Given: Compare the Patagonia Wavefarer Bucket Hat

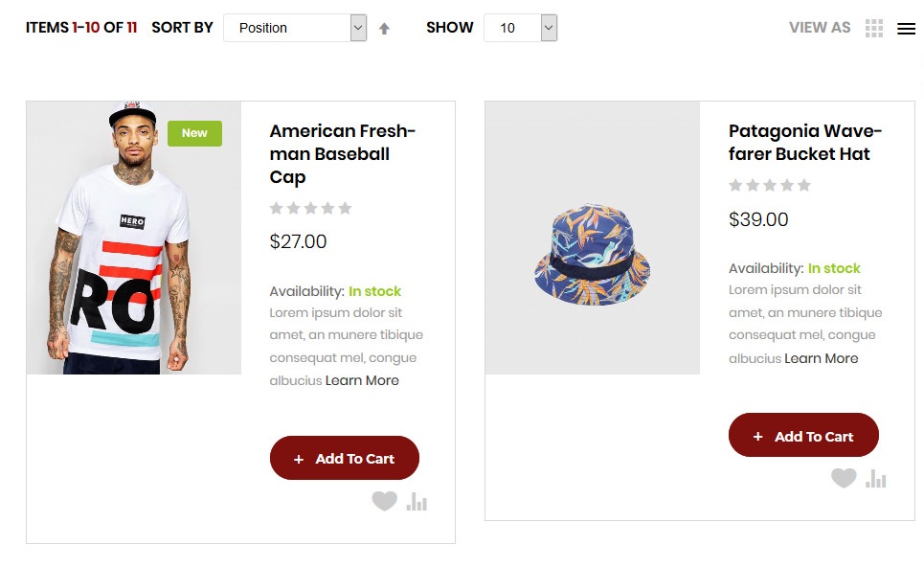Looking at the screenshot, I should [876, 478].
